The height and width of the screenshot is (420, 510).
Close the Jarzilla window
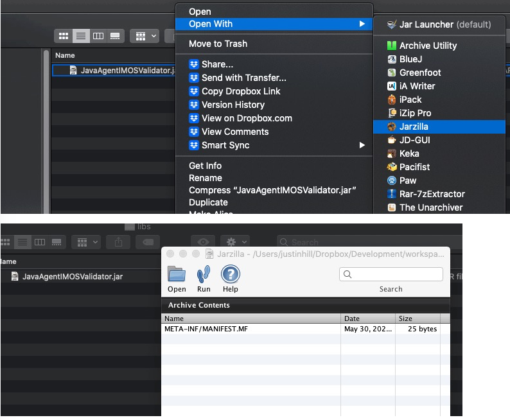[170, 254]
